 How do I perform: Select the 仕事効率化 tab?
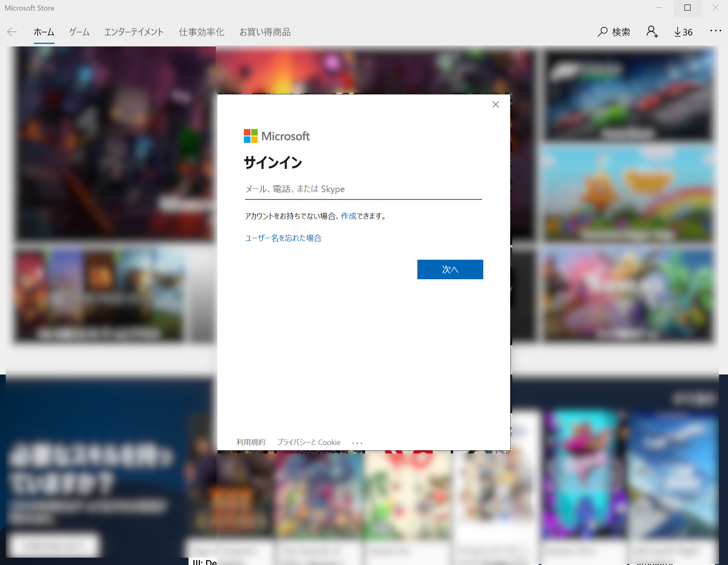pyautogui.click(x=202, y=32)
